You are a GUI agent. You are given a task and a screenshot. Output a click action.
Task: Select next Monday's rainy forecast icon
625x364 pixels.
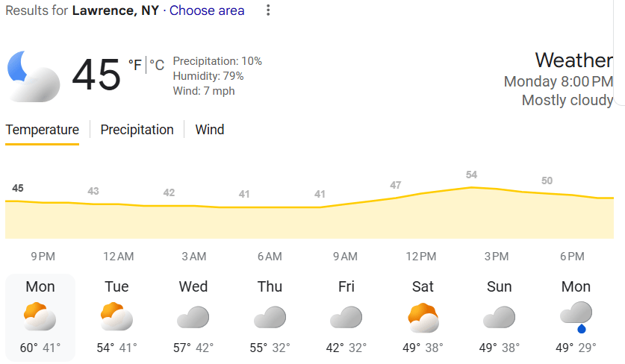click(576, 317)
